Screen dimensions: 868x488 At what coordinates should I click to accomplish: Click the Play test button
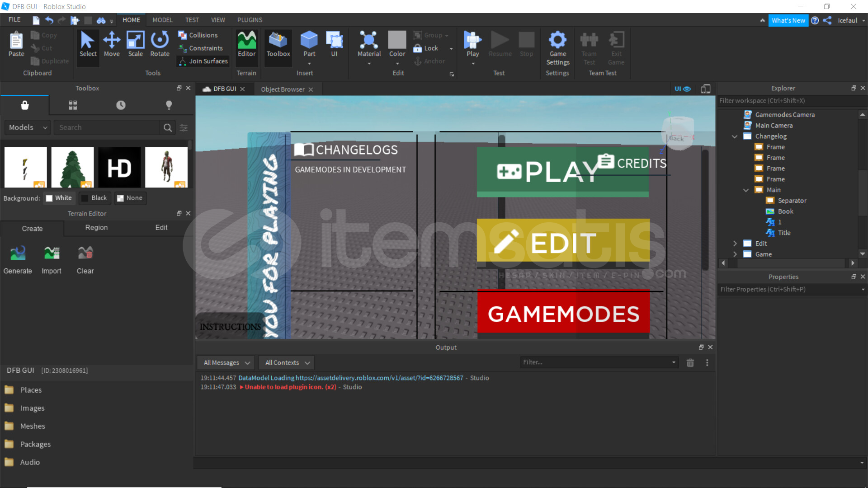[x=472, y=44]
